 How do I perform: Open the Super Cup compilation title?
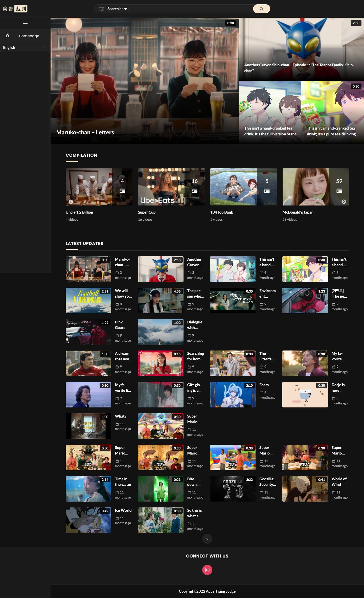pos(147,212)
